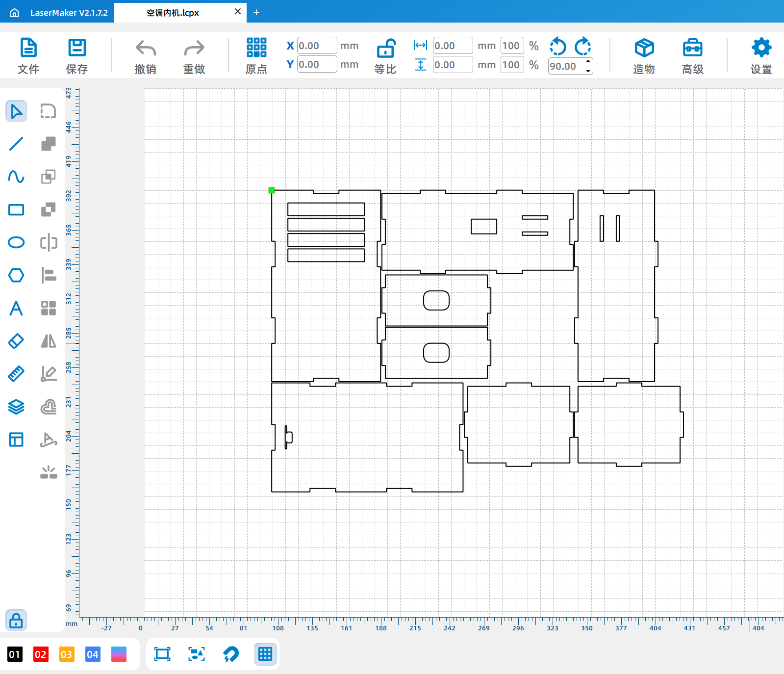
Task: Click the focus selection view icon
Action: (x=197, y=654)
